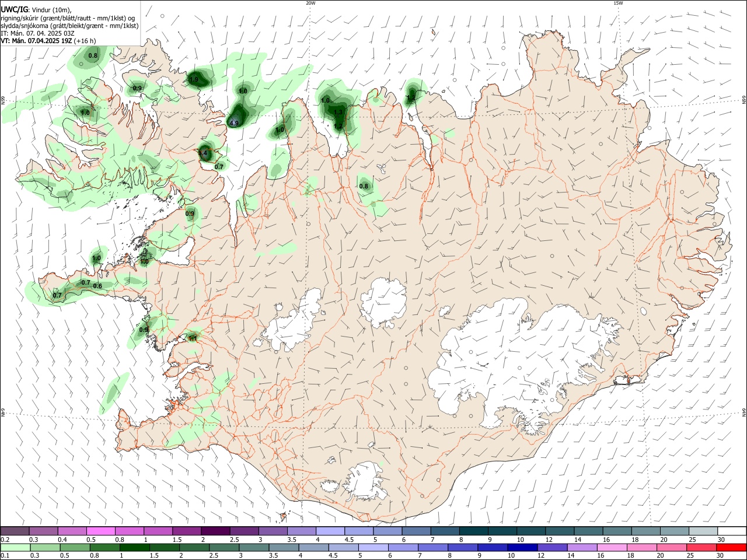
Task: Click the 0.7 value just below the 3.4 value
Action: point(219,167)
